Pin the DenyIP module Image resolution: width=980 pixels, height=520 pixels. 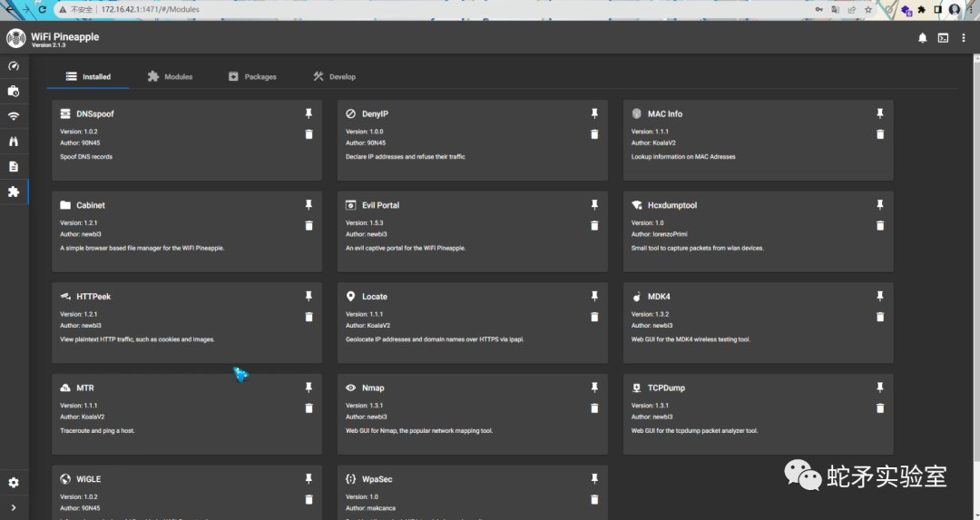pos(594,113)
